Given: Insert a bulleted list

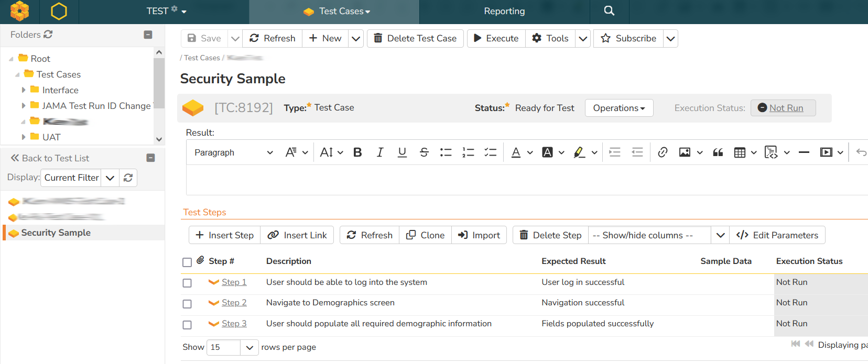Looking at the screenshot, I should [x=446, y=152].
